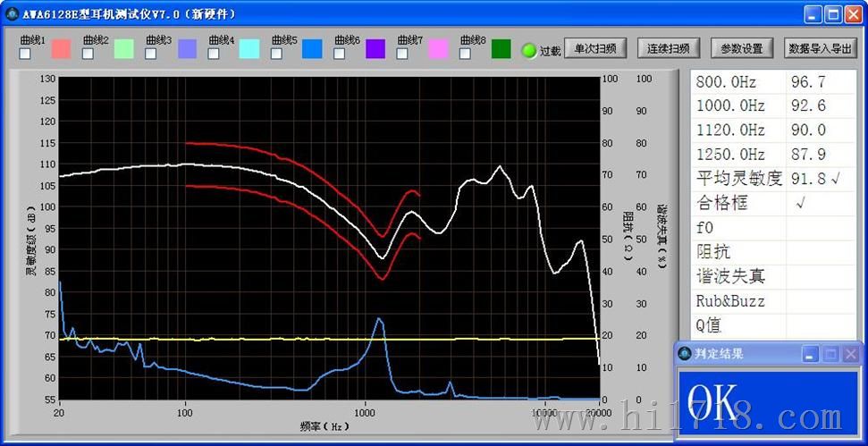Pick the purple 曲线6 color swatch
This screenshot has width=868, height=446.
coord(375,48)
